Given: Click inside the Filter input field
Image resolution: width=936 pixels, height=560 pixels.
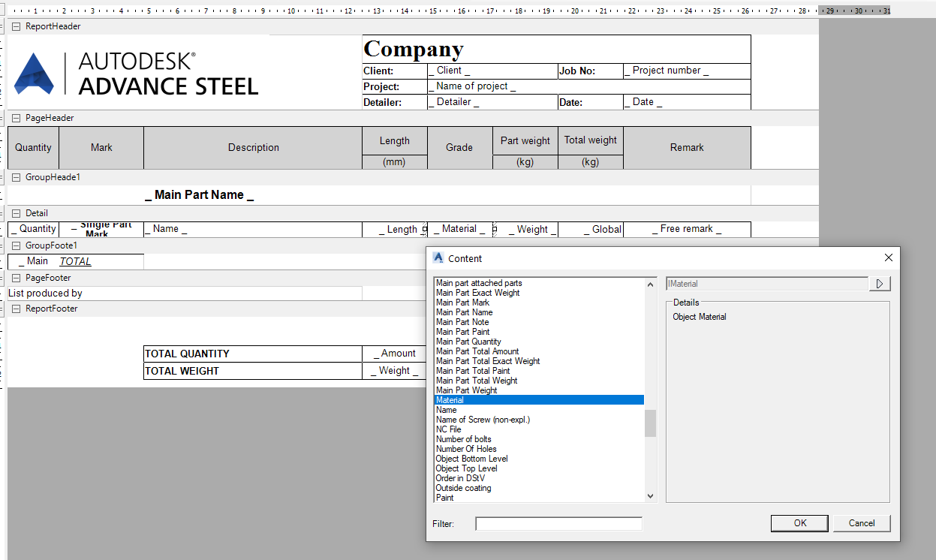Looking at the screenshot, I should 558,523.
